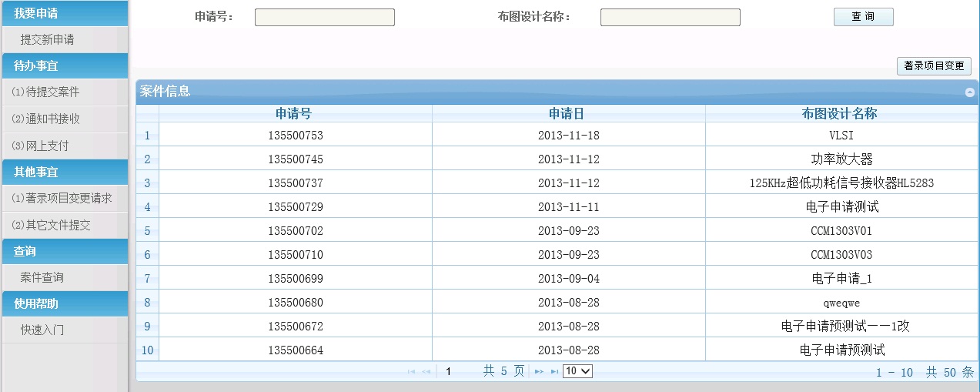
Task: Click the 查询 search button
Action: click(x=863, y=17)
